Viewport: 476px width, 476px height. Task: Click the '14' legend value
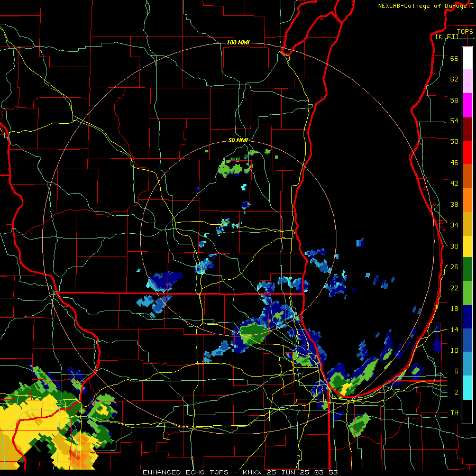pyautogui.click(x=454, y=329)
